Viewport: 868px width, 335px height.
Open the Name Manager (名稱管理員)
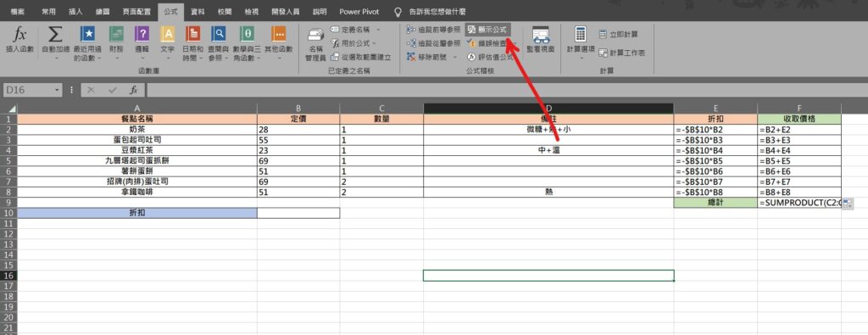[315, 43]
